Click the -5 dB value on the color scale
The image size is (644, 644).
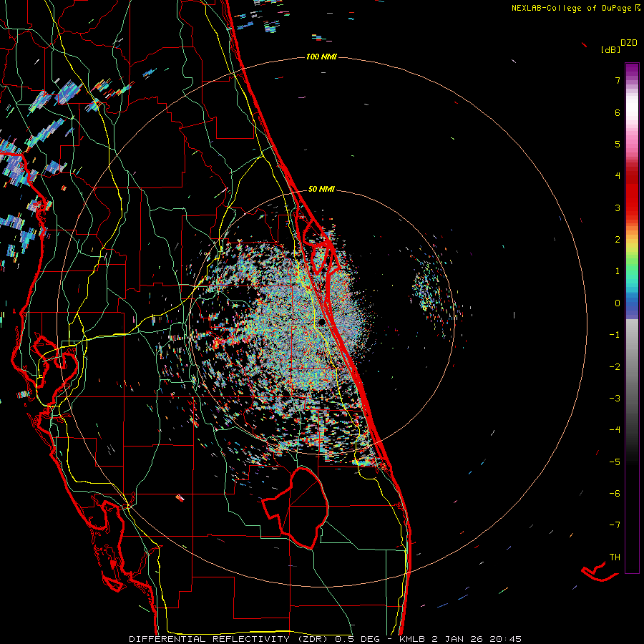pyautogui.click(x=615, y=462)
